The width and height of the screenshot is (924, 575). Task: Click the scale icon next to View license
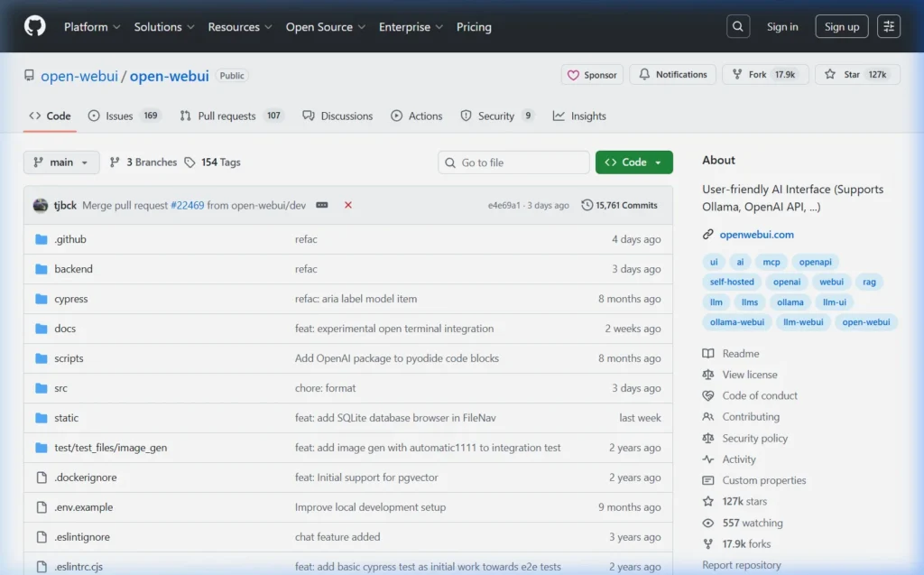[709, 375]
